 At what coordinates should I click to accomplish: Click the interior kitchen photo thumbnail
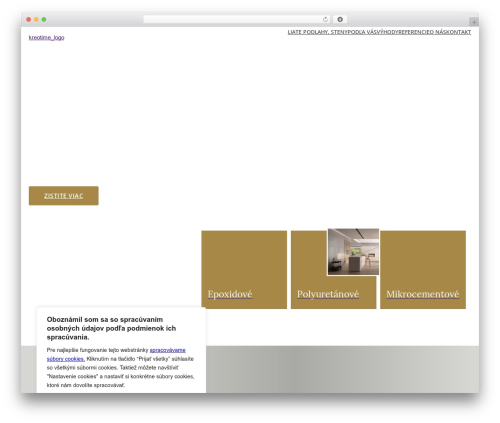click(x=353, y=252)
